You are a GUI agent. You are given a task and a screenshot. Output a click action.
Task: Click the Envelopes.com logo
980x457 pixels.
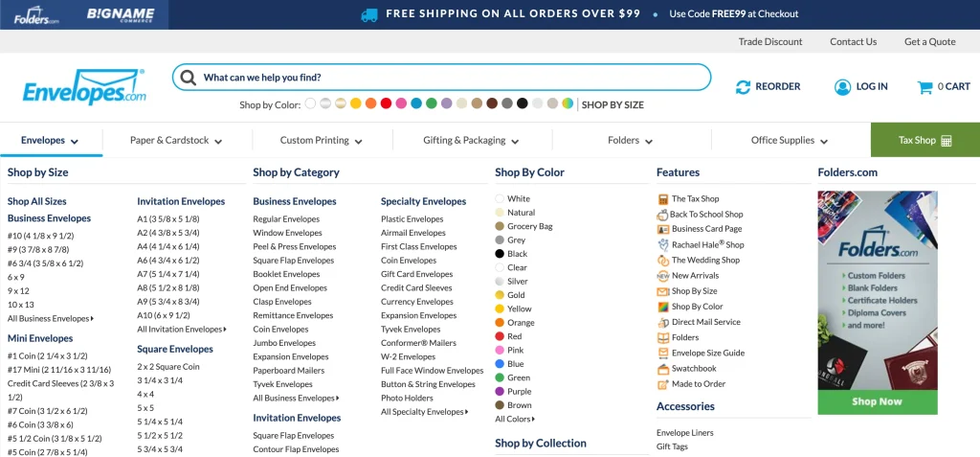point(84,87)
